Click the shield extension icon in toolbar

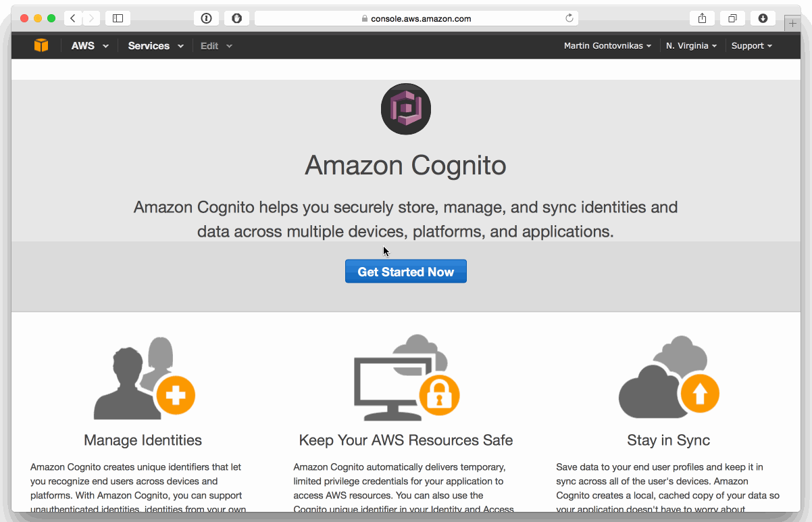236,18
